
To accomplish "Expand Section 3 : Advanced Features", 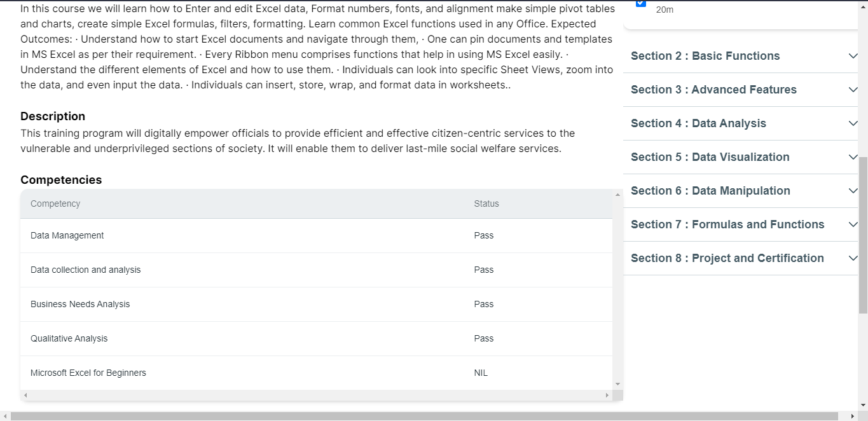I will [713, 90].
